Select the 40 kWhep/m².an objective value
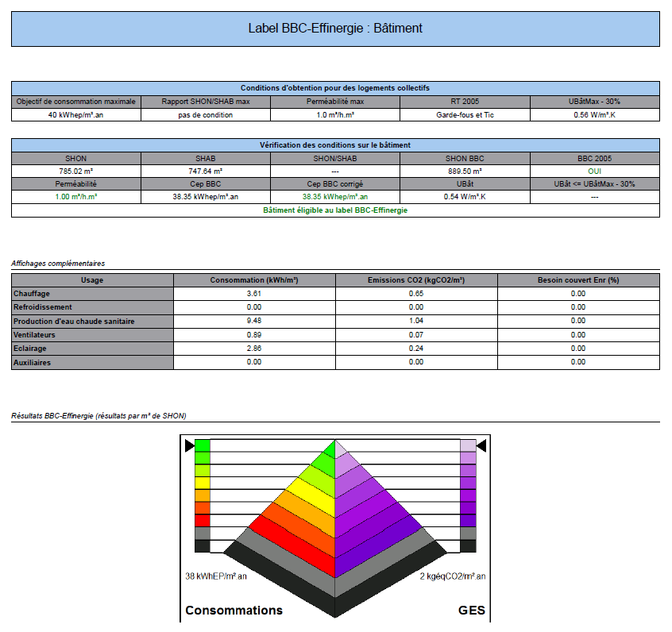 pyautogui.click(x=75, y=115)
